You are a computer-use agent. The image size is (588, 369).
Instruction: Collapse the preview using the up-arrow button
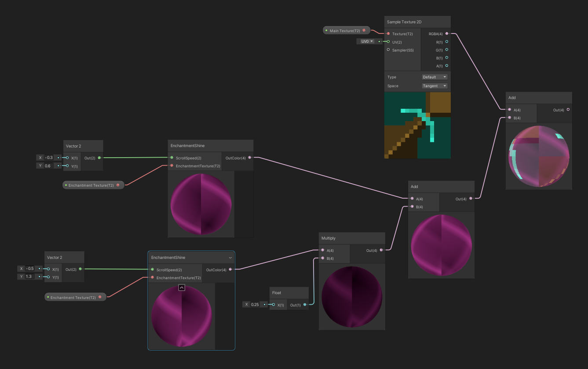[x=181, y=287]
